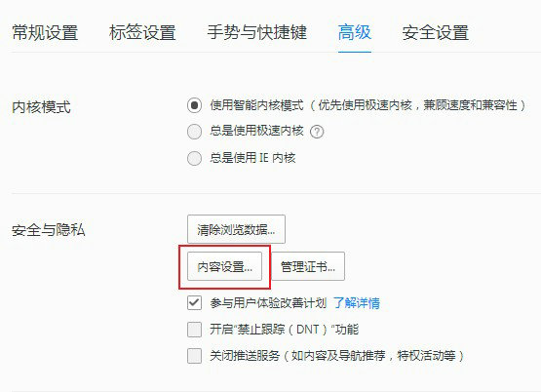Click the 管理证书... button
Image resolution: width=541 pixels, height=392 pixels.
coord(308,266)
